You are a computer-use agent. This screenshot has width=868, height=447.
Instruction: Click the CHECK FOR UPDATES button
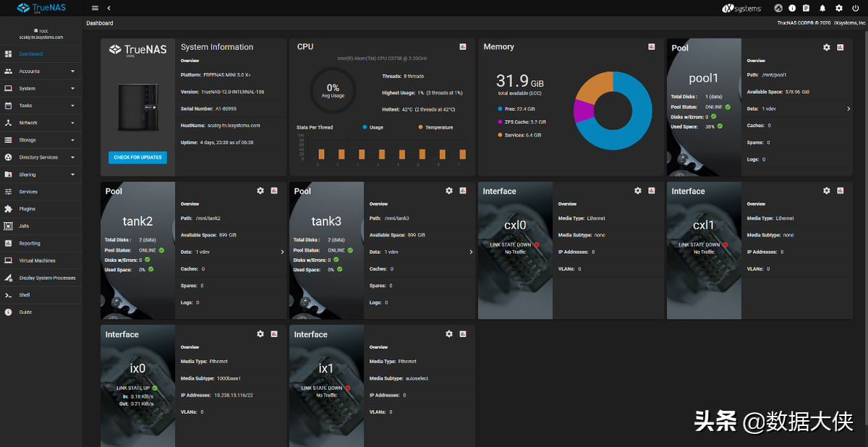137,157
